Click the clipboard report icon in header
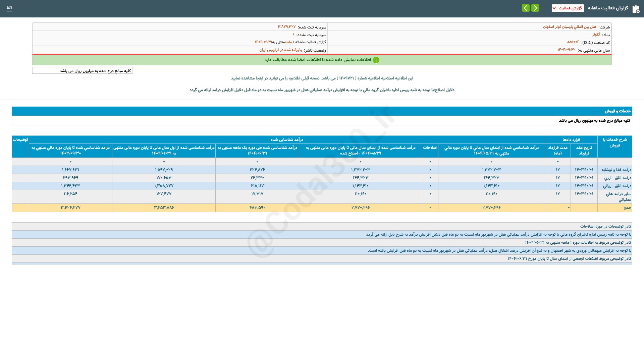 (x=636, y=9)
